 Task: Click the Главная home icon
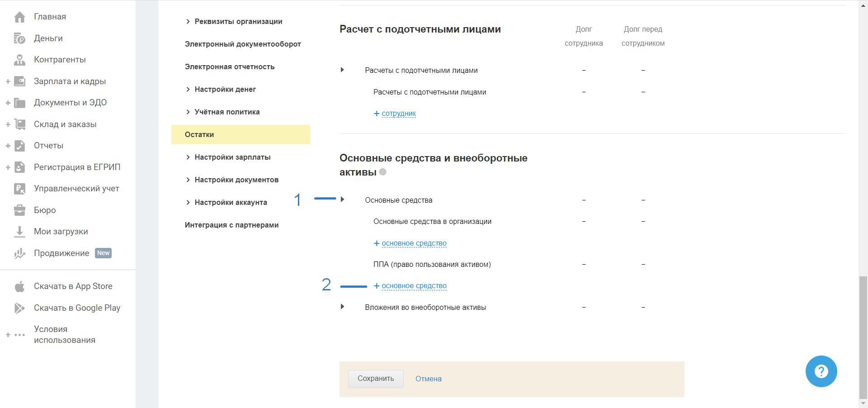[19, 17]
